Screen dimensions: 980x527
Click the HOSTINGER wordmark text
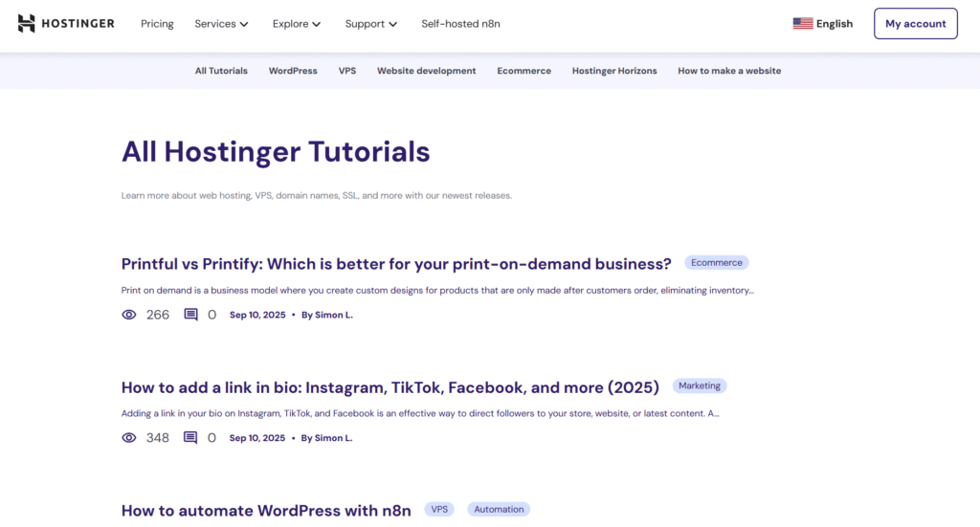(78, 24)
